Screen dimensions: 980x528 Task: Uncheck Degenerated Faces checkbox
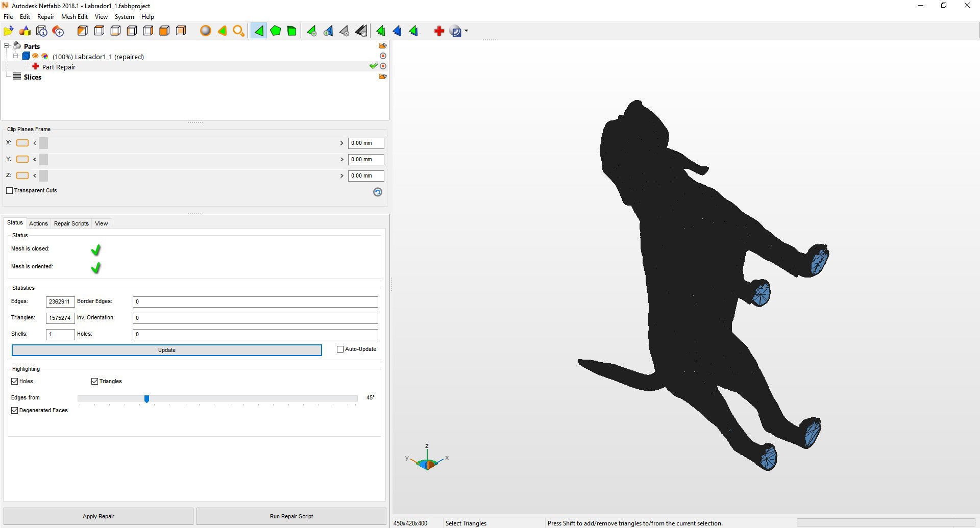point(15,411)
